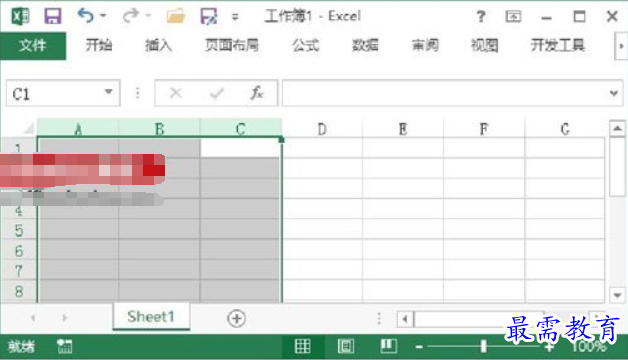Confirm entry with the checkmark icon
This screenshot has height=360, width=628.
point(217,93)
